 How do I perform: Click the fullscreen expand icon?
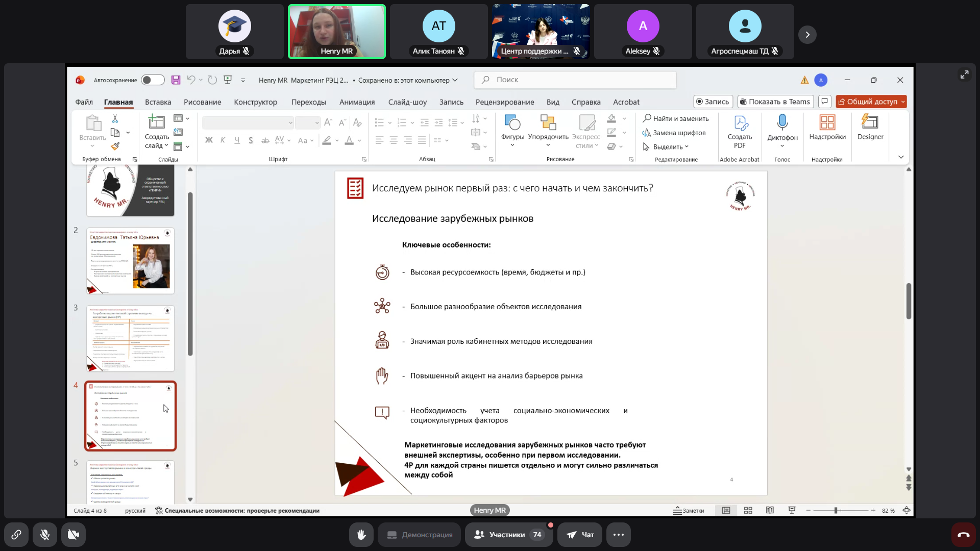pyautogui.click(x=964, y=75)
